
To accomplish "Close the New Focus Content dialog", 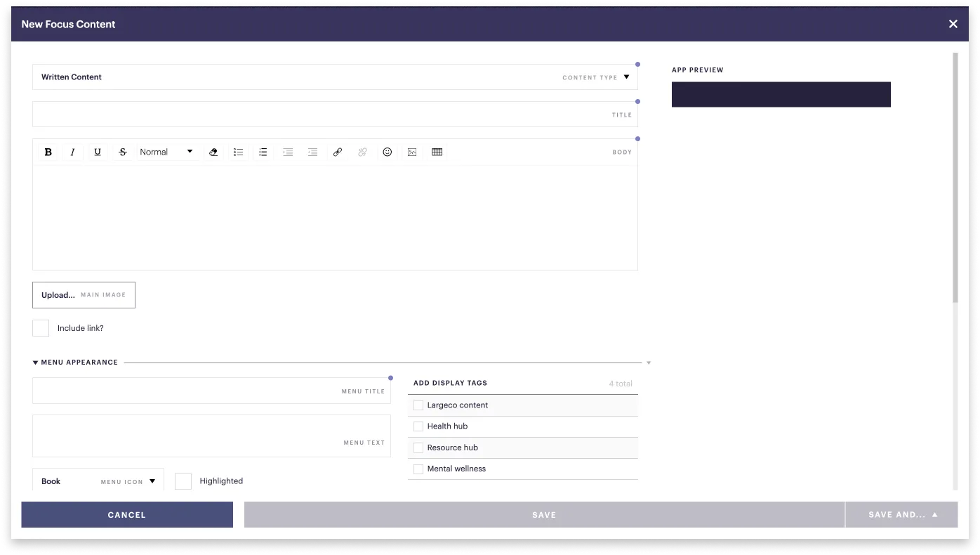I will pos(953,24).
